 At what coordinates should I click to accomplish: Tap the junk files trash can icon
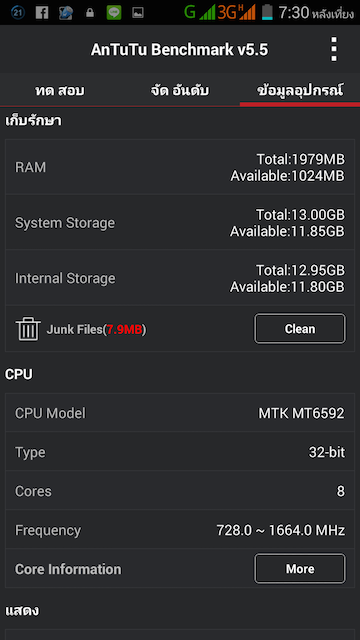click(x=28, y=329)
